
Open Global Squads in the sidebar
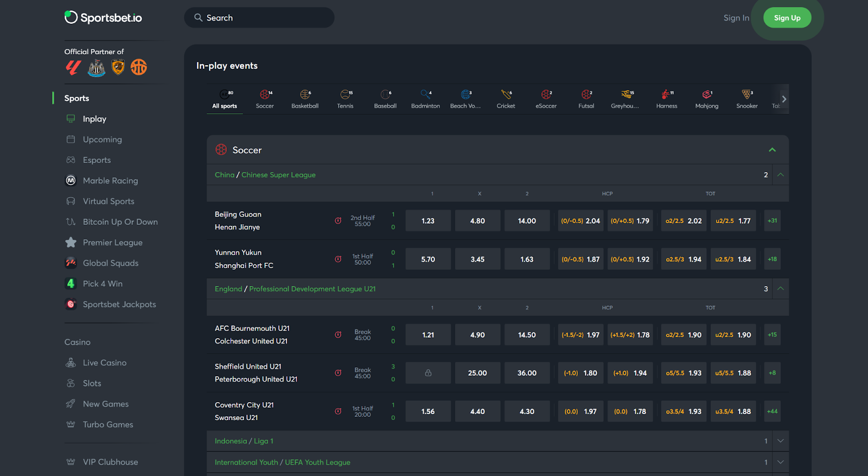[x=110, y=263]
